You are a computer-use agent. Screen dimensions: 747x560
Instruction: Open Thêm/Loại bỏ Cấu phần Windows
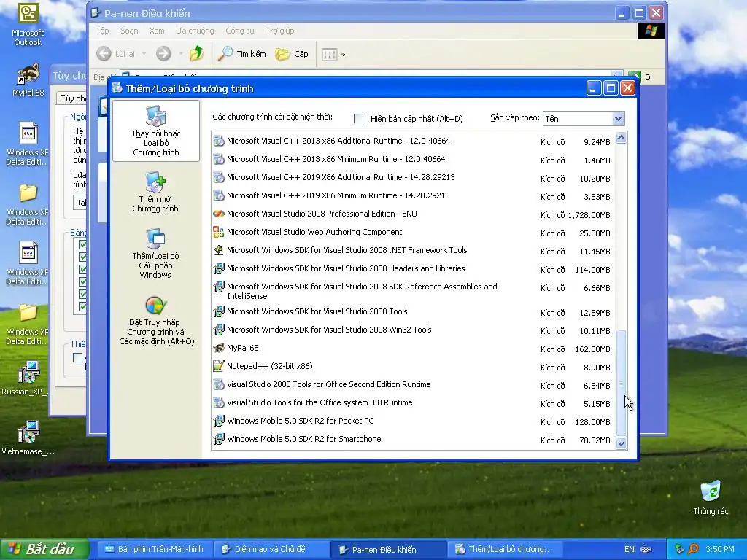[155, 254]
